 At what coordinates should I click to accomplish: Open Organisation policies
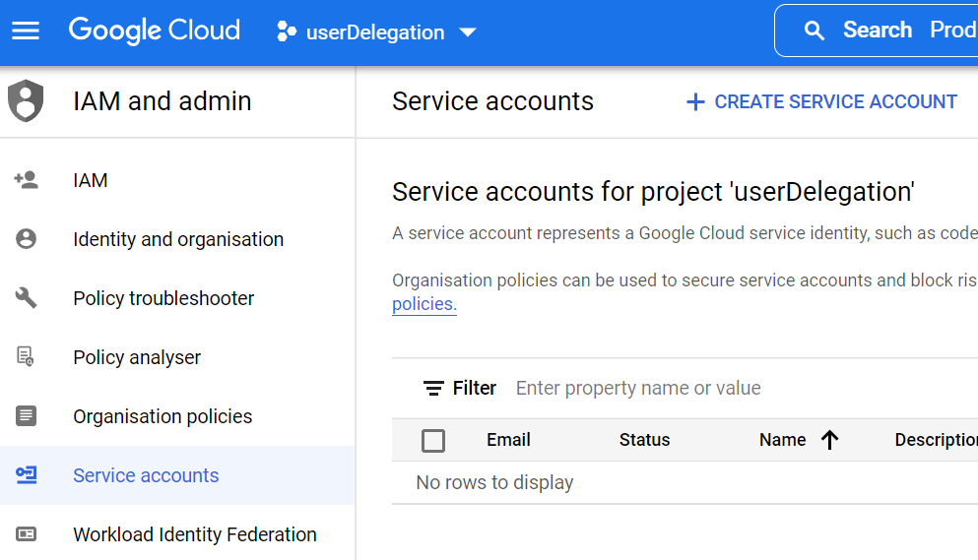coord(177,416)
